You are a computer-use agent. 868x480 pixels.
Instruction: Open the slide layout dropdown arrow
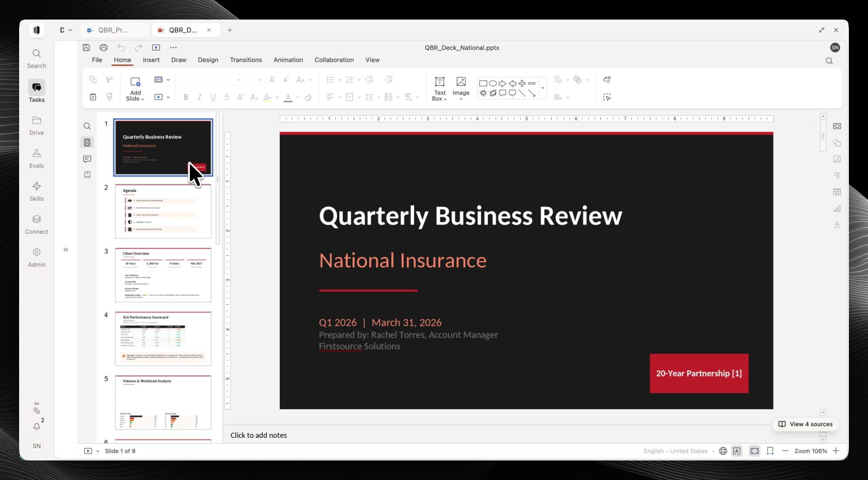click(168, 80)
